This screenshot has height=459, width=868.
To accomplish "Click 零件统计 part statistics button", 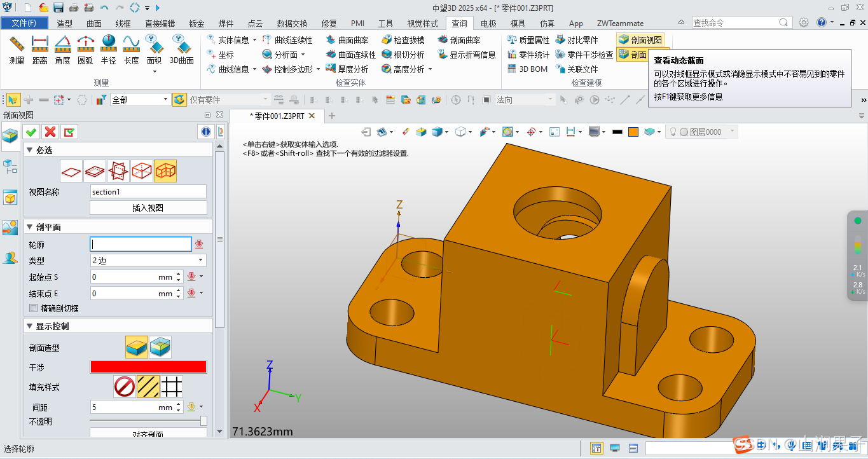I will [x=528, y=55].
